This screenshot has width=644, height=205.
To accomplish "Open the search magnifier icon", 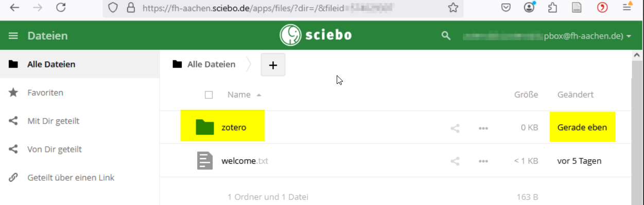I will click(x=446, y=36).
